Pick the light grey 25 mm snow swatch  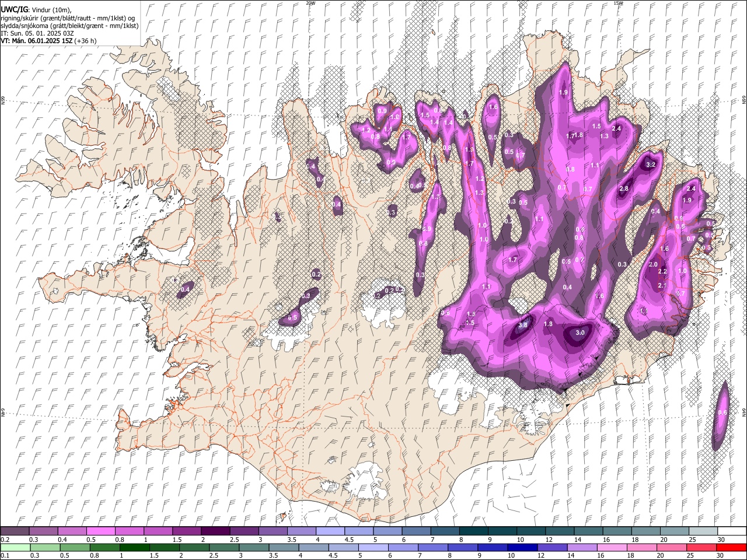coord(703,531)
